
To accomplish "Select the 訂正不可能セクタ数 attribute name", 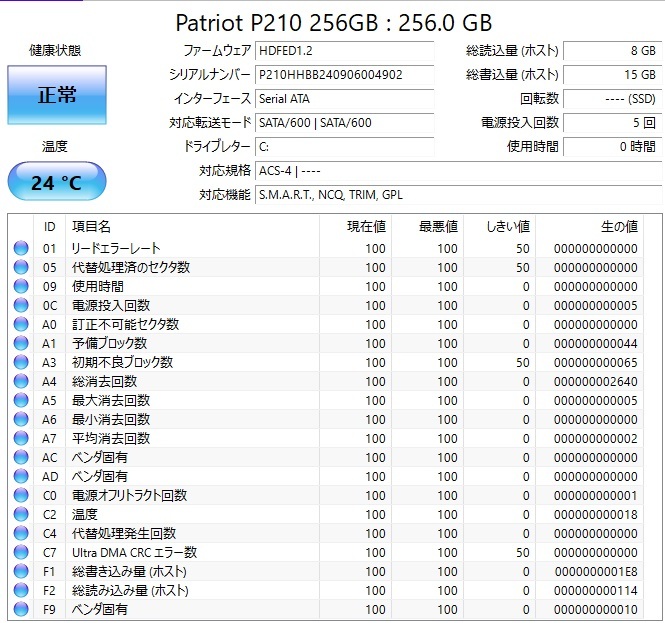I will [x=126, y=324].
